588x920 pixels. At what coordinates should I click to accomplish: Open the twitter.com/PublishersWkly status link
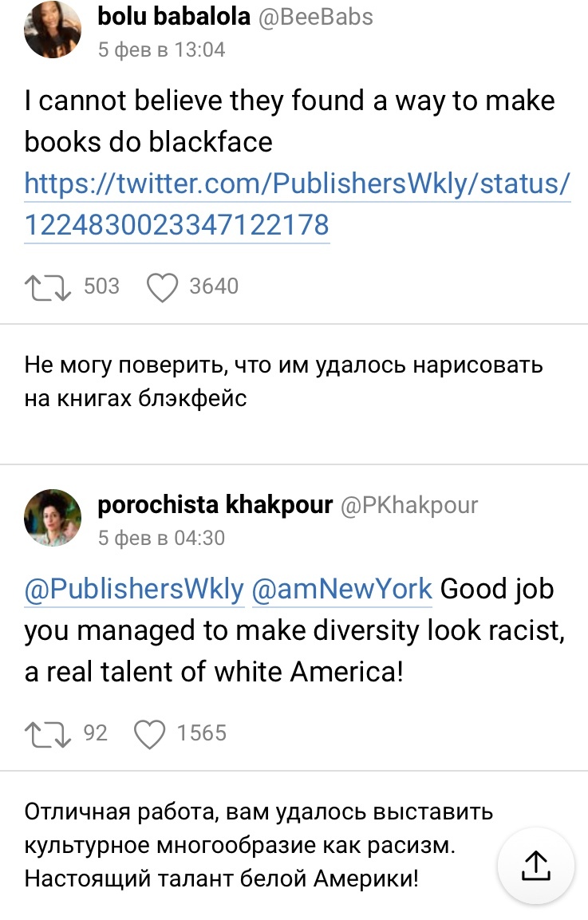(297, 204)
